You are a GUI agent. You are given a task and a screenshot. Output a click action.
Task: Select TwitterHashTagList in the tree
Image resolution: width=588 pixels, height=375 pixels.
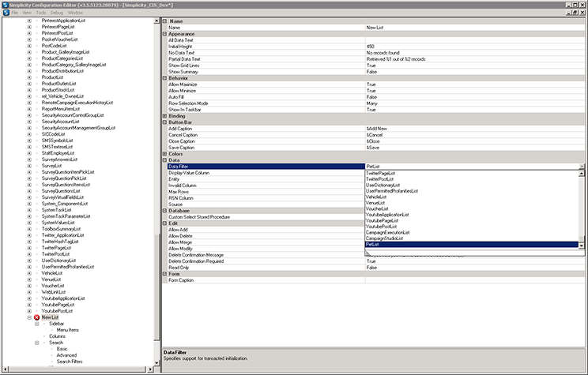[x=60, y=242]
